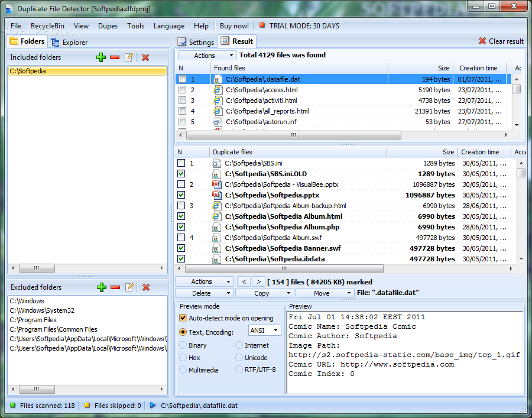The width and height of the screenshot is (532, 418).
Task: Open the Tools menu
Action: click(x=136, y=26)
